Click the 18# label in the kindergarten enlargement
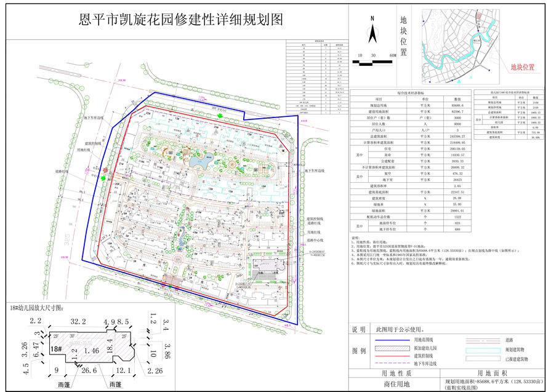The width and height of the screenshot is (554, 392). point(58,349)
